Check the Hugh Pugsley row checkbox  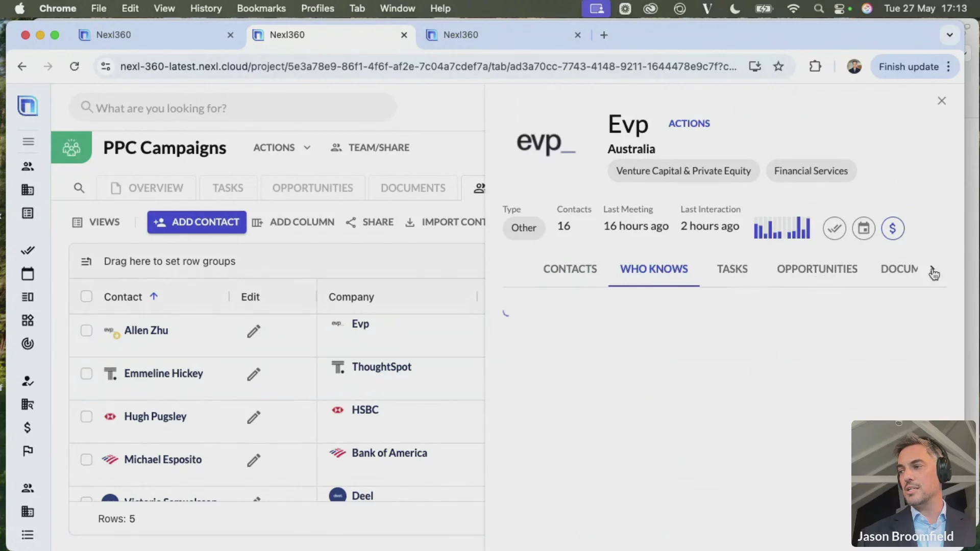click(x=86, y=416)
